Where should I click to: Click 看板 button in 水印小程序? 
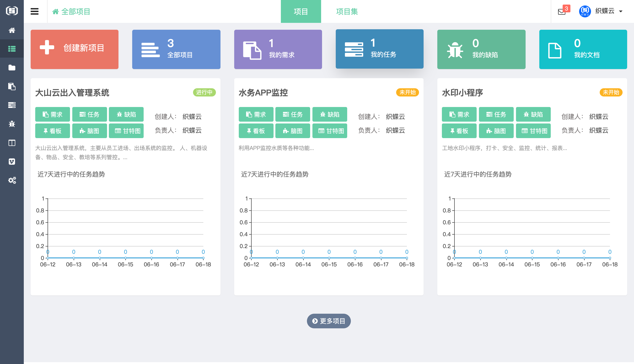click(459, 131)
